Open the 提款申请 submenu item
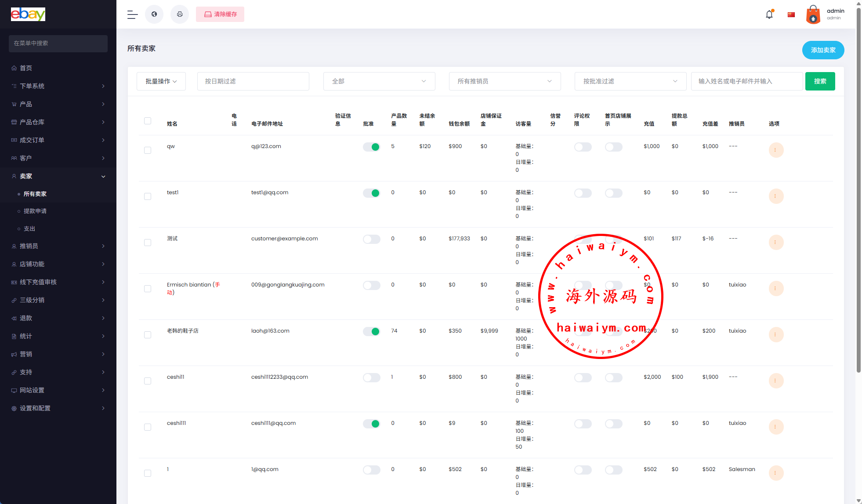This screenshot has width=862, height=504. pos(35,211)
